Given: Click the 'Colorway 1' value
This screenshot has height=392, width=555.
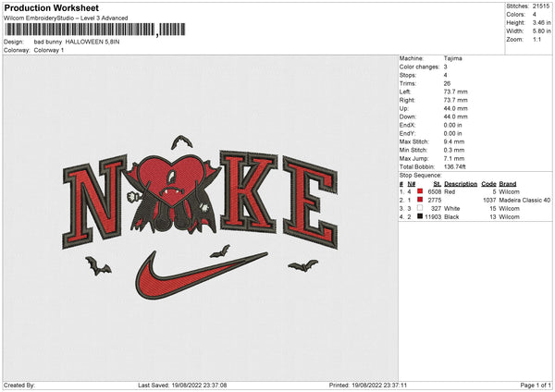Looking at the screenshot, I should [49, 50].
